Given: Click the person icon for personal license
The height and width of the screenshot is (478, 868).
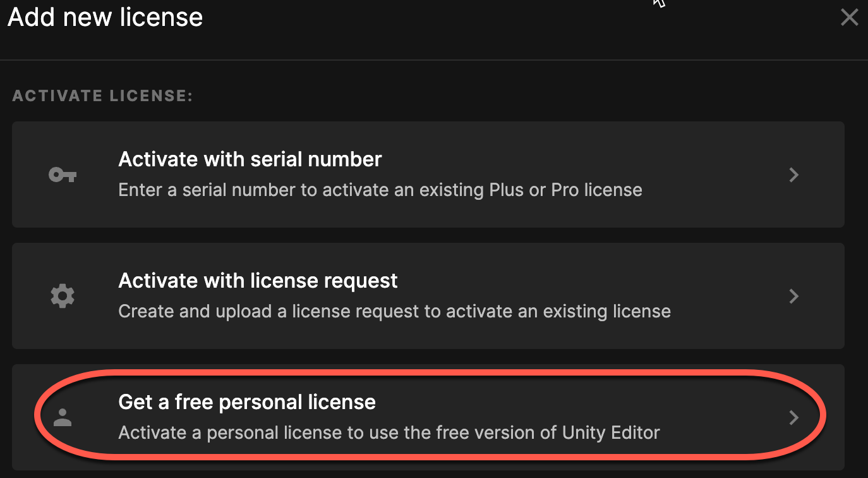Looking at the screenshot, I should [62, 417].
